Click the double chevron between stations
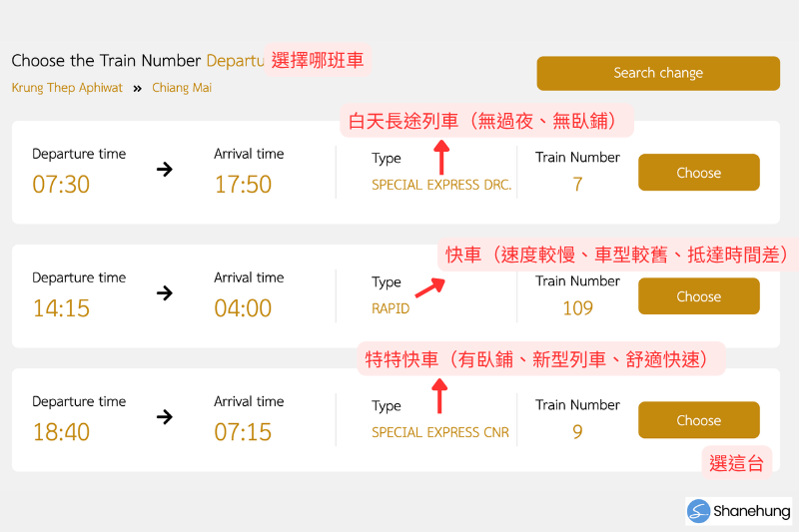799x532 pixels. (137, 89)
